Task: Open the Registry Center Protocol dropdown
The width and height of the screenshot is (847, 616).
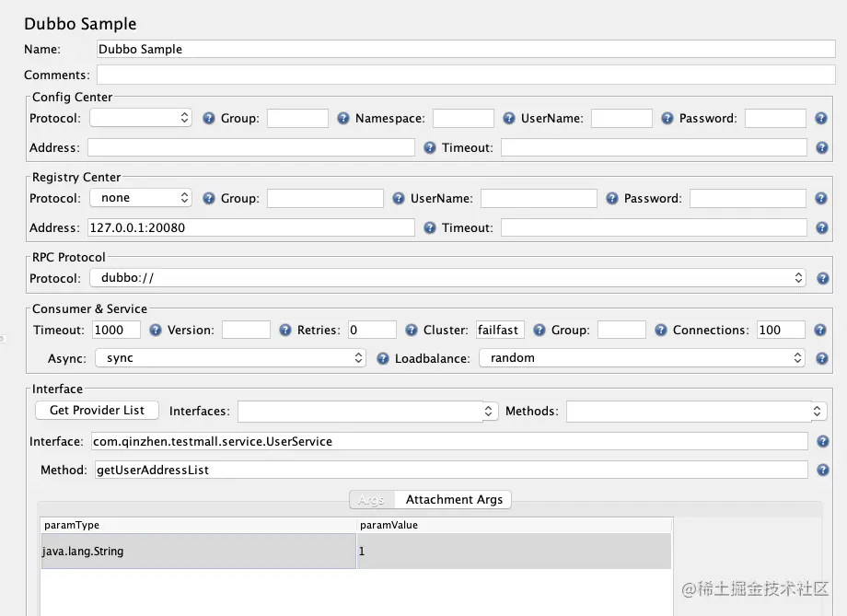Action: [x=141, y=198]
